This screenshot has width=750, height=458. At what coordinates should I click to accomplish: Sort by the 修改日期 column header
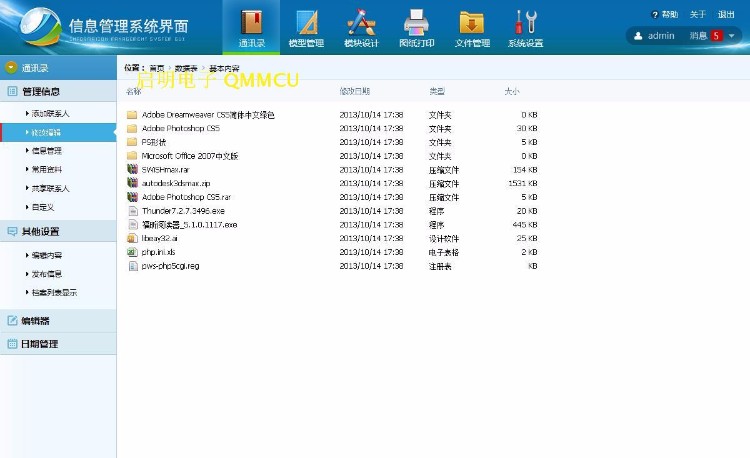[x=354, y=91]
